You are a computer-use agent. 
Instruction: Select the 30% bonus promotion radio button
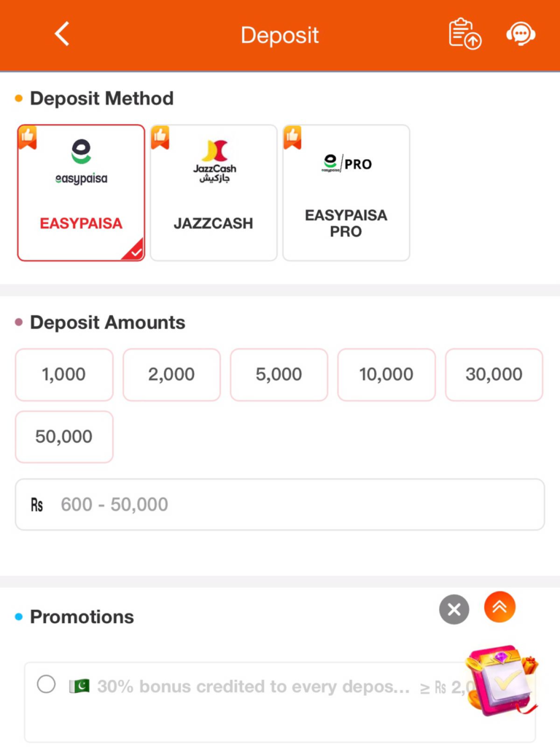click(46, 684)
